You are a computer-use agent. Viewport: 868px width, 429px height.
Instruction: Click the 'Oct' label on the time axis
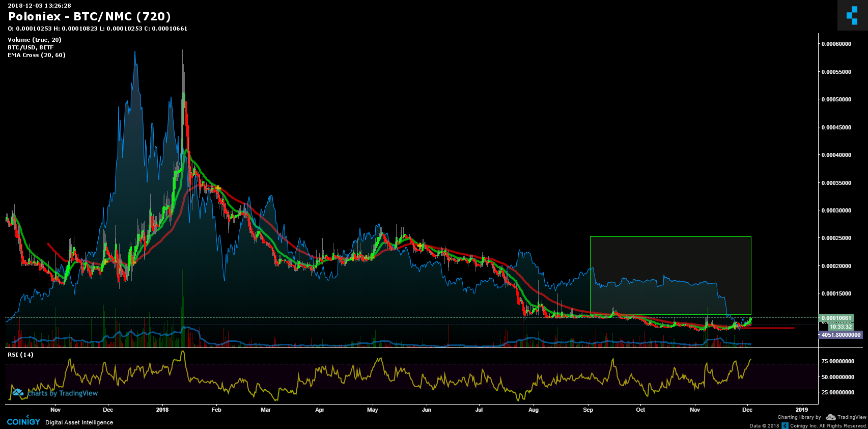point(640,410)
